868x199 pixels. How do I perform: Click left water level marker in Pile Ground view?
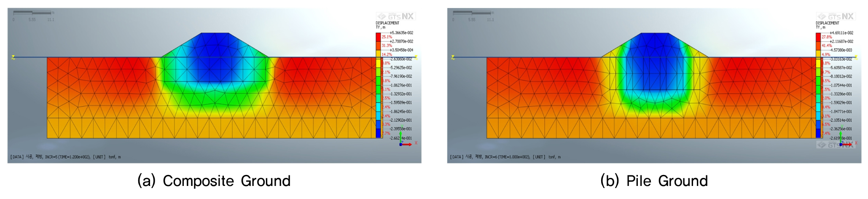click(x=453, y=57)
